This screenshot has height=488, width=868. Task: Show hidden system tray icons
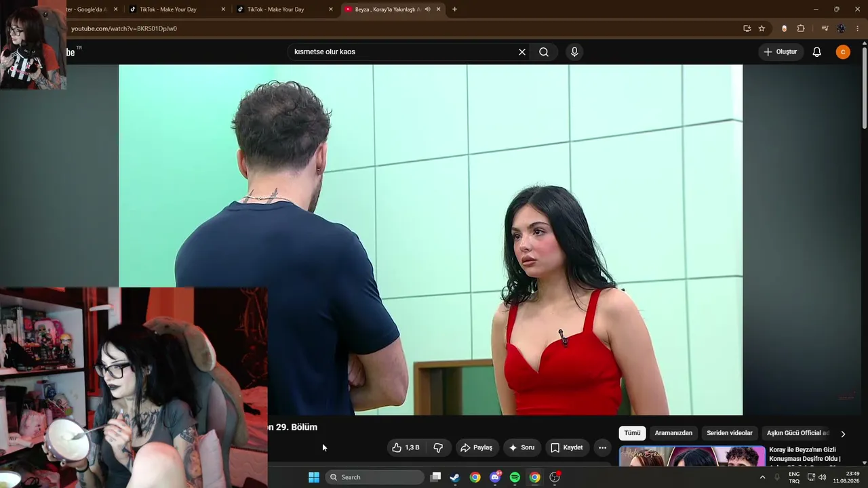[x=762, y=477]
